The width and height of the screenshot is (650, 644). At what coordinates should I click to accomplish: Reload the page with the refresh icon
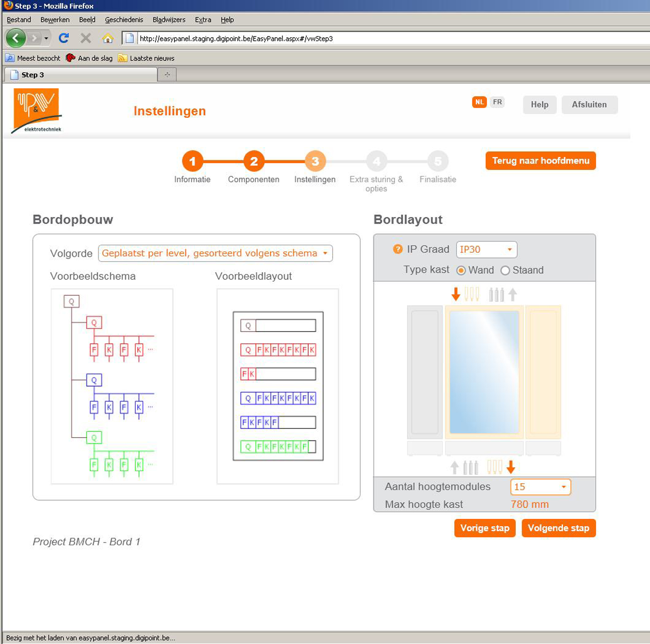64,38
